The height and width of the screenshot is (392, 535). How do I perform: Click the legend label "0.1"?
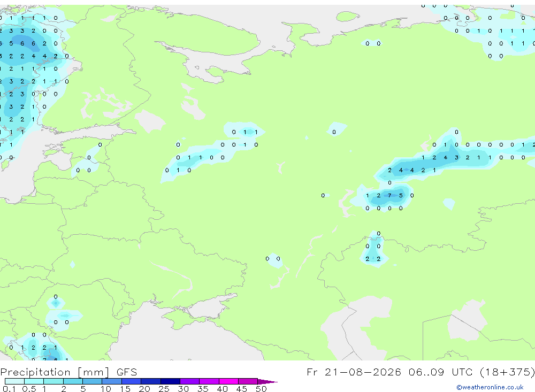(9, 389)
